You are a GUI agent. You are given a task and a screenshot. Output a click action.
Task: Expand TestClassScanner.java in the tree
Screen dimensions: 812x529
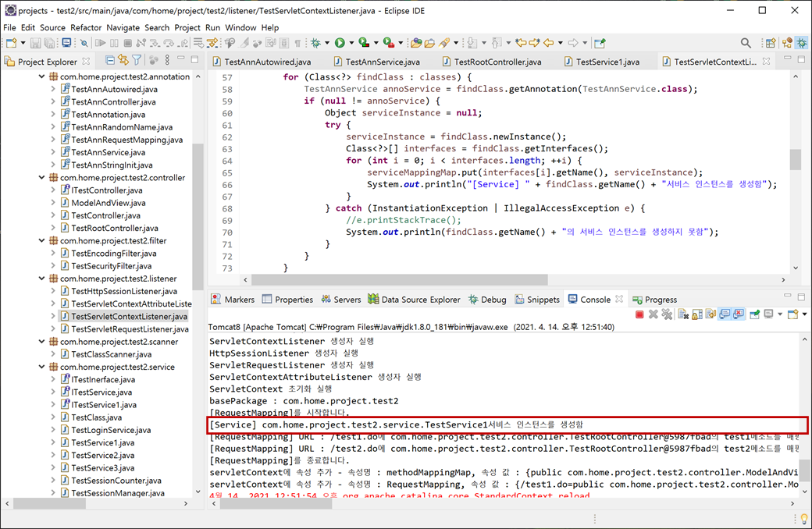pyautogui.click(x=53, y=354)
